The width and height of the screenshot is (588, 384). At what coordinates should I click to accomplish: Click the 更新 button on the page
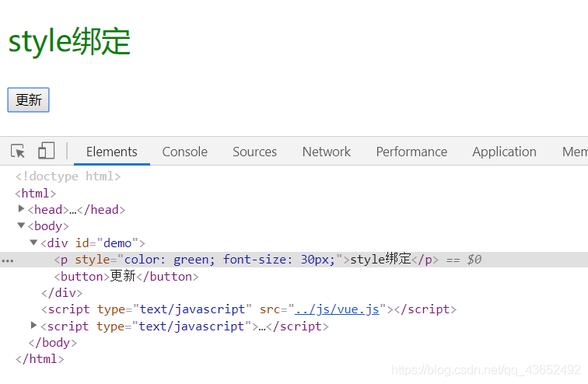pyautogui.click(x=29, y=99)
